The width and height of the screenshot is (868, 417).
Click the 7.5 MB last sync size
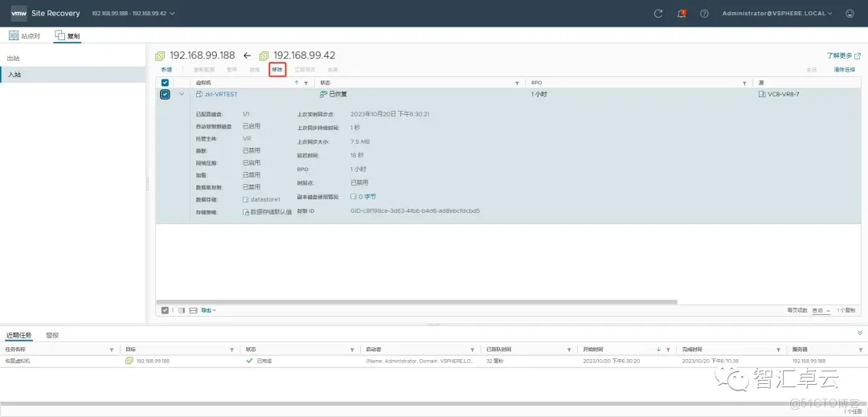click(x=360, y=142)
